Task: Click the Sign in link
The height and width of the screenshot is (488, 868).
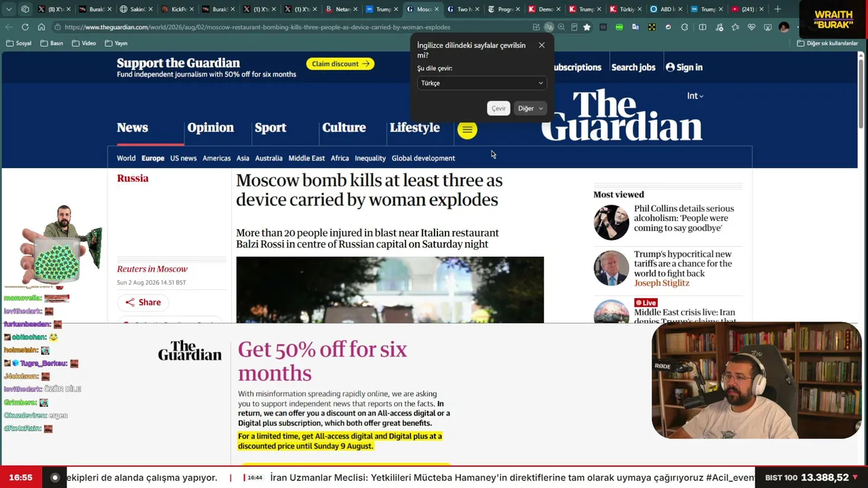Action: 684,67
